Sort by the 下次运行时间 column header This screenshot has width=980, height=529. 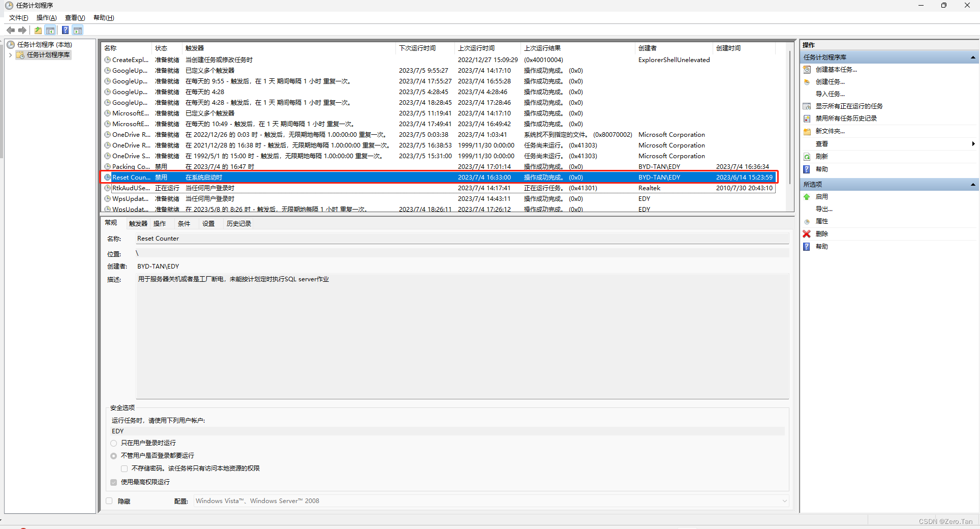424,48
